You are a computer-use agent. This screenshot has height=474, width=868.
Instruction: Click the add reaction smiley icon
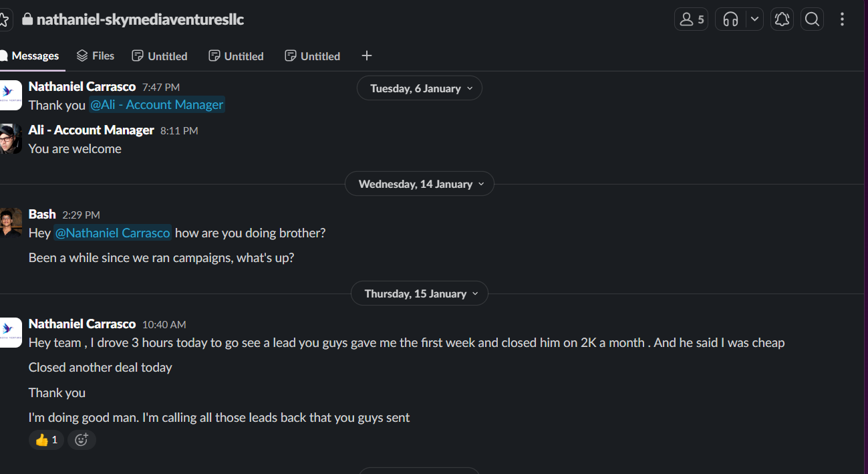coord(82,440)
